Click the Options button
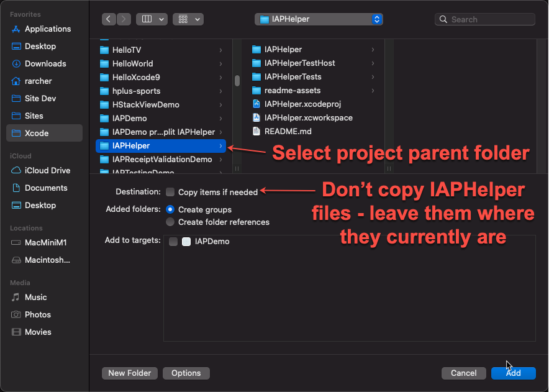This screenshot has height=392, width=549. tap(186, 373)
